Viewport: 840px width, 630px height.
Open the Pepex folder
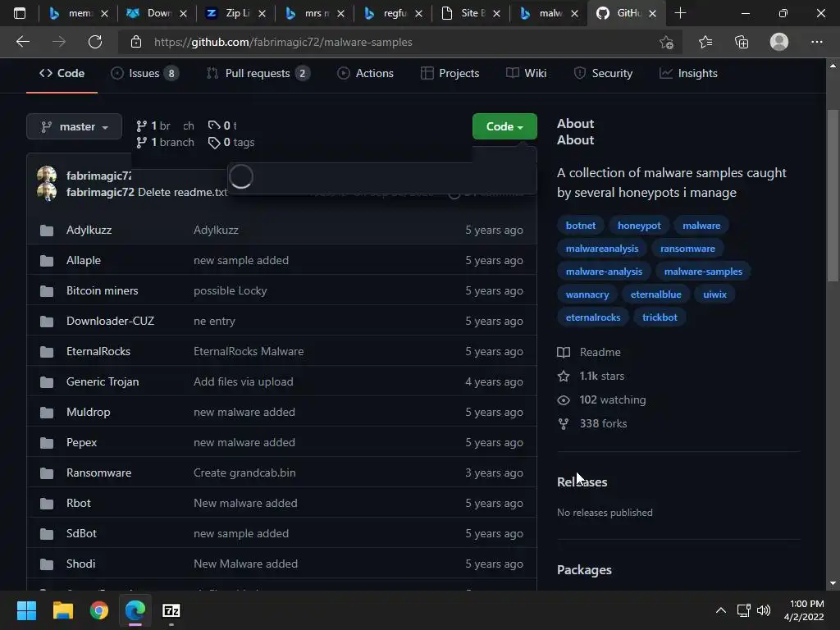pyautogui.click(x=81, y=442)
